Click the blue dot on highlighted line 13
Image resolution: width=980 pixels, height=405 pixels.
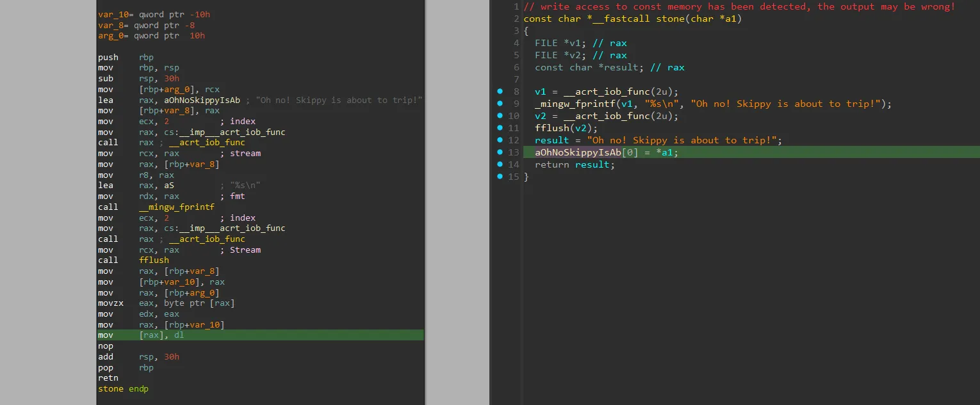(x=500, y=152)
